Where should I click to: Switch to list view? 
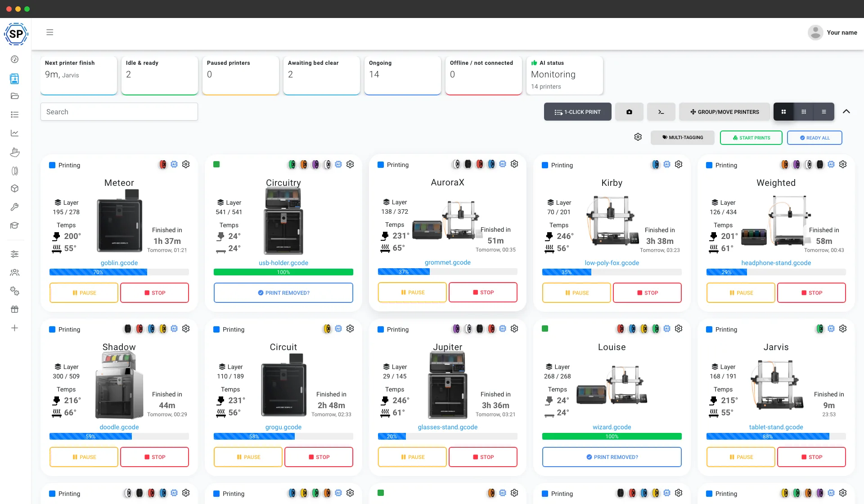[824, 112]
